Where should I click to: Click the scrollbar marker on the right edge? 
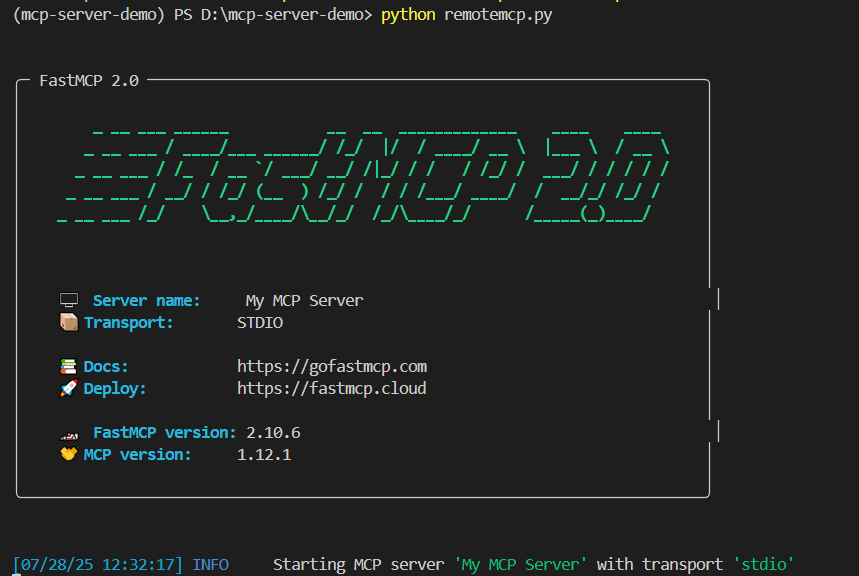tap(716, 297)
